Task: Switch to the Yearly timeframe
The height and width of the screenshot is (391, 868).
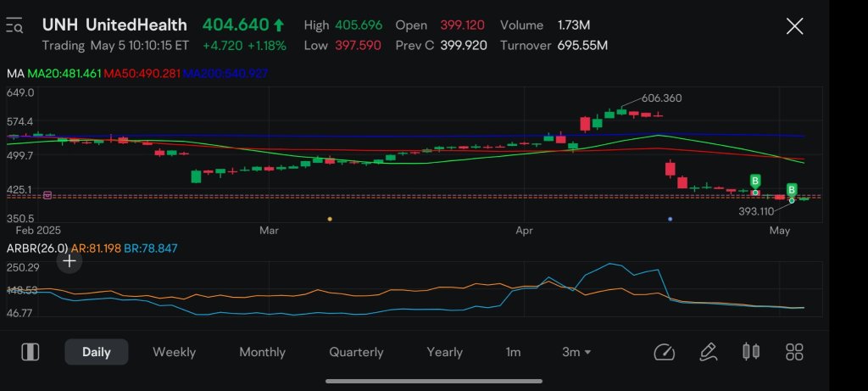Action: (444, 352)
